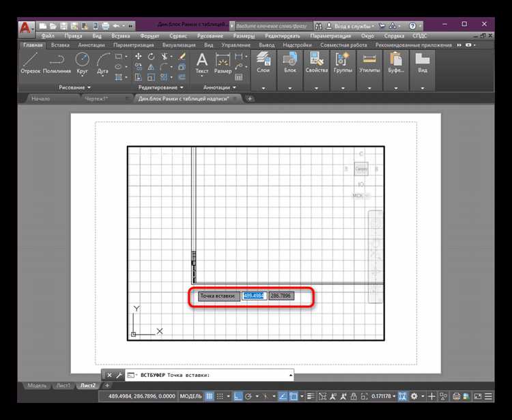Expand the Аннотации panel dropdown
This screenshot has height=420, width=512.
click(219, 87)
